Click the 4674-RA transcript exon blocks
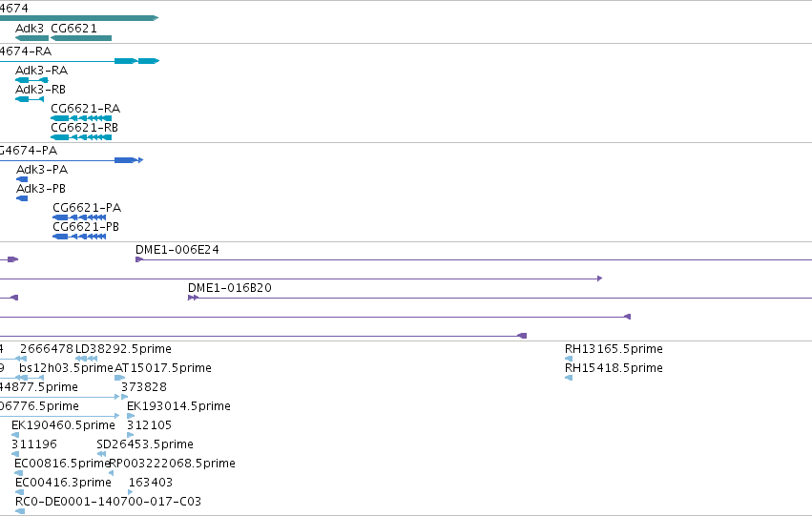 point(136,61)
